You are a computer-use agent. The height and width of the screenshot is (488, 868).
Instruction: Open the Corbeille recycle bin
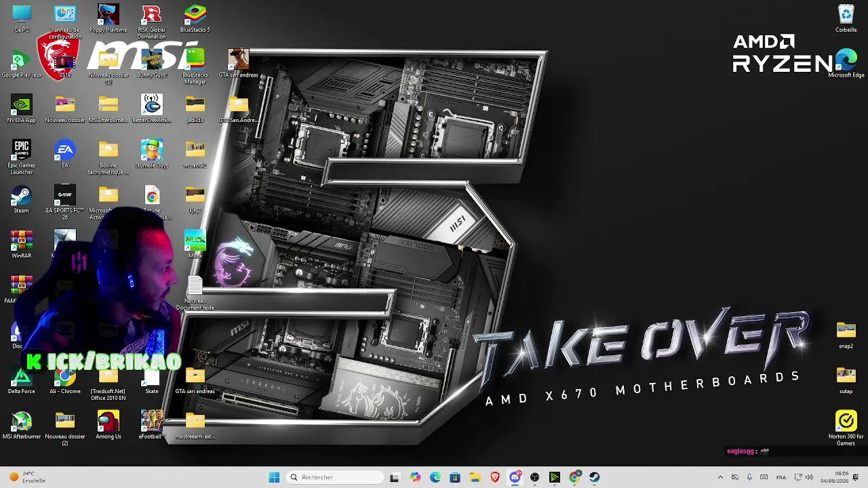846,19
